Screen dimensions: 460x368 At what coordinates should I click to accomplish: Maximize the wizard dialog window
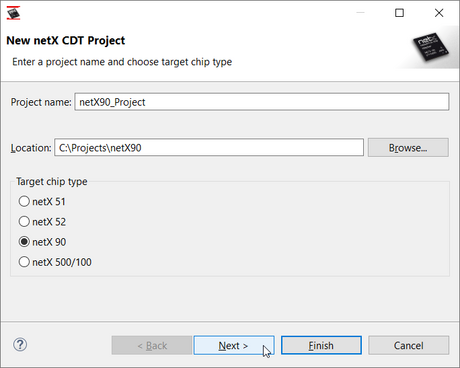[x=399, y=13]
